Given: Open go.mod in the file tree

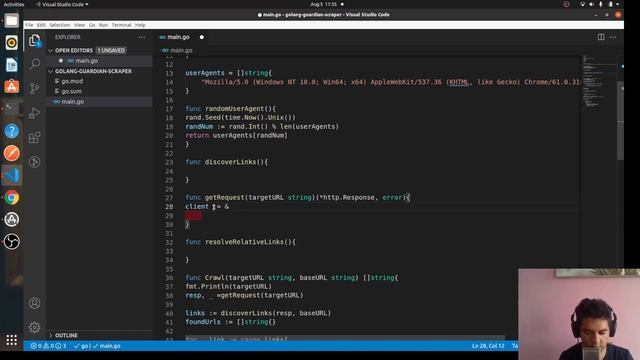Looking at the screenshot, I should (x=72, y=81).
